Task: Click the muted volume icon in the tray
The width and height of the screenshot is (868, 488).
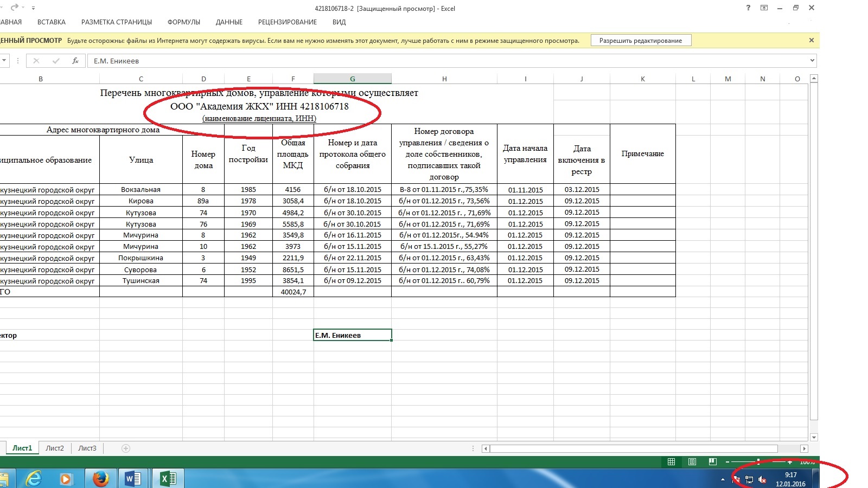Action: pos(762,479)
